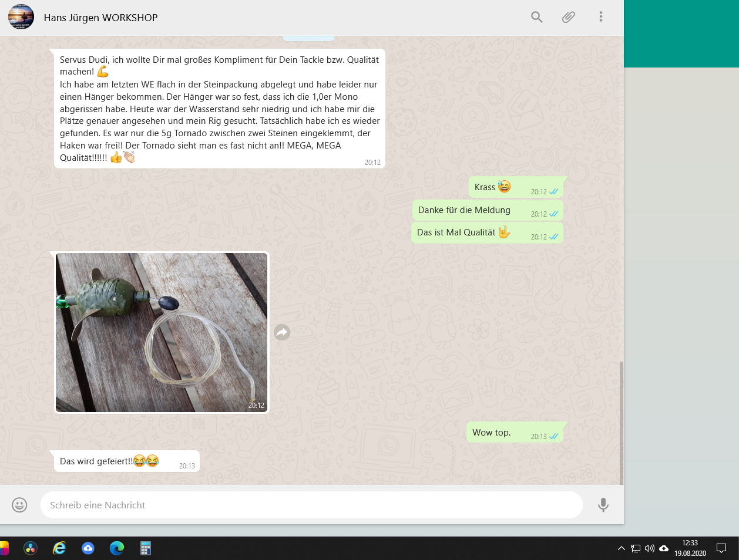Image resolution: width=739 pixels, height=560 pixels.
Task: Launch Internet Explorer from the taskbar
Action: (59, 548)
